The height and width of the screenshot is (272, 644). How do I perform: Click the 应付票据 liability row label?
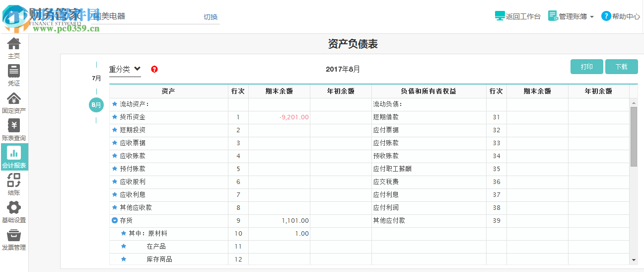point(386,130)
